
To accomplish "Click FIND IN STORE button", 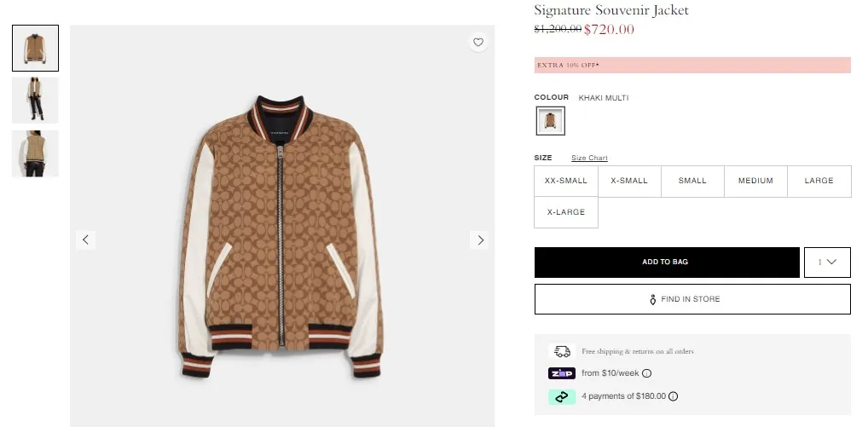I will click(x=692, y=299).
